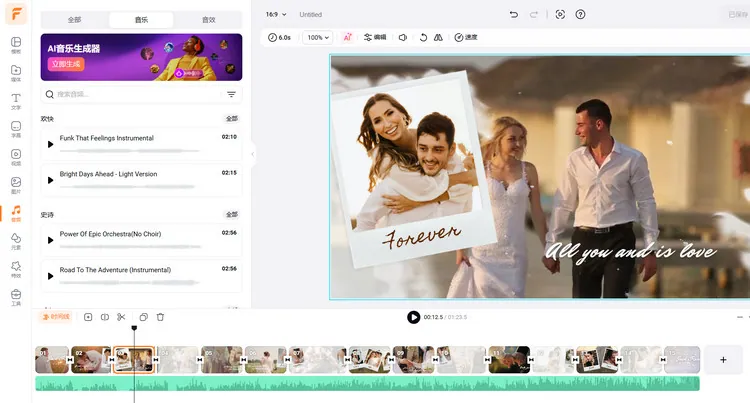This screenshot has width=750, height=403.
Task: Mute clip with the volume icon
Action: click(403, 37)
